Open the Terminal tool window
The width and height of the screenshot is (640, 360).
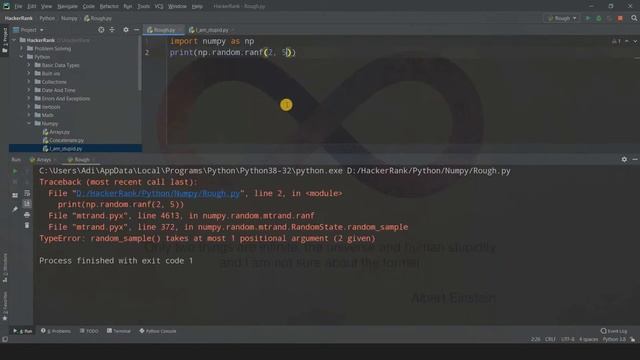click(x=119, y=331)
